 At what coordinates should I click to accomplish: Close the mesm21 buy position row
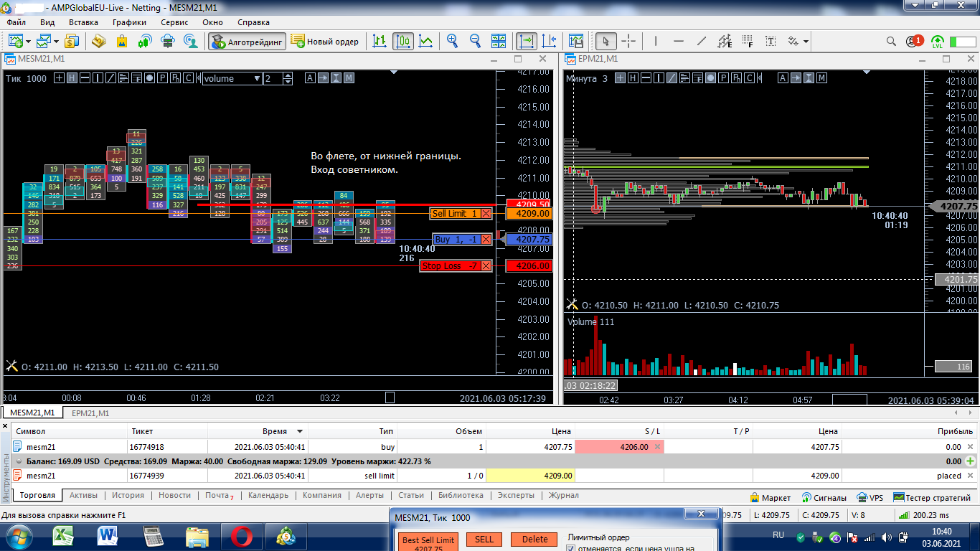[x=971, y=447]
